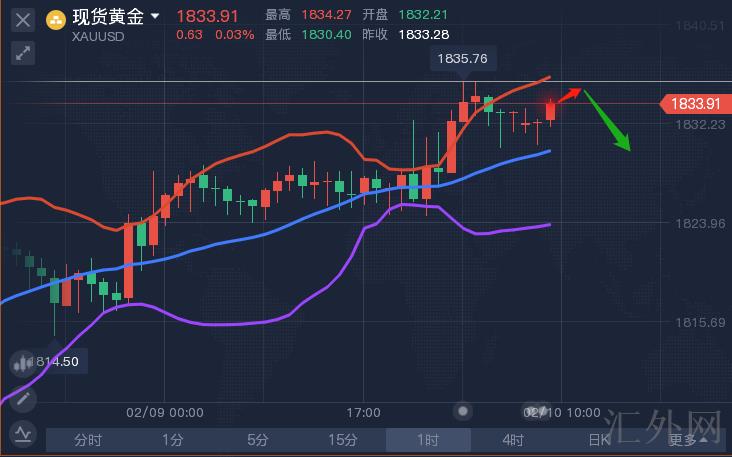Click the round marker on the time axis
Image resolution: width=732 pixels, height=457 pixels.
[463, 411]
